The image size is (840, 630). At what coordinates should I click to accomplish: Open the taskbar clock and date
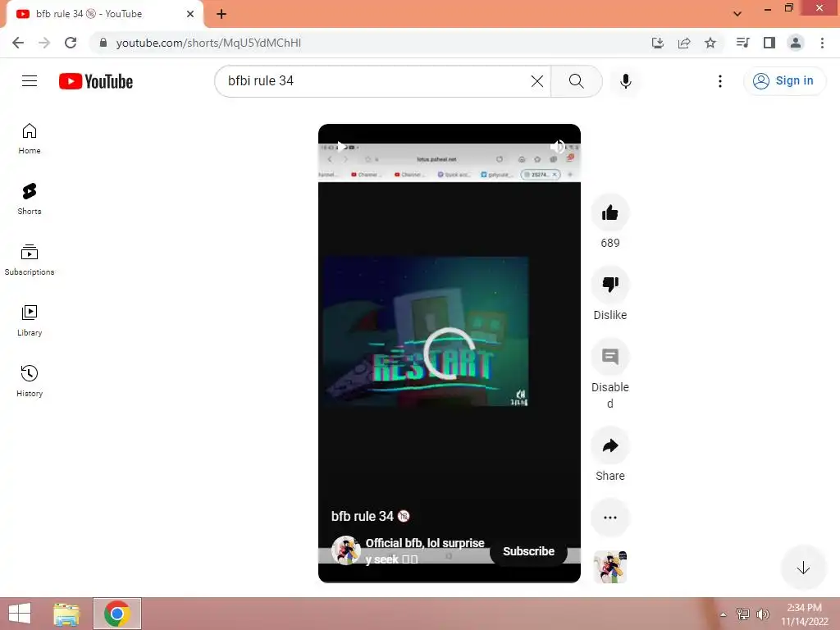click(804, 614)
